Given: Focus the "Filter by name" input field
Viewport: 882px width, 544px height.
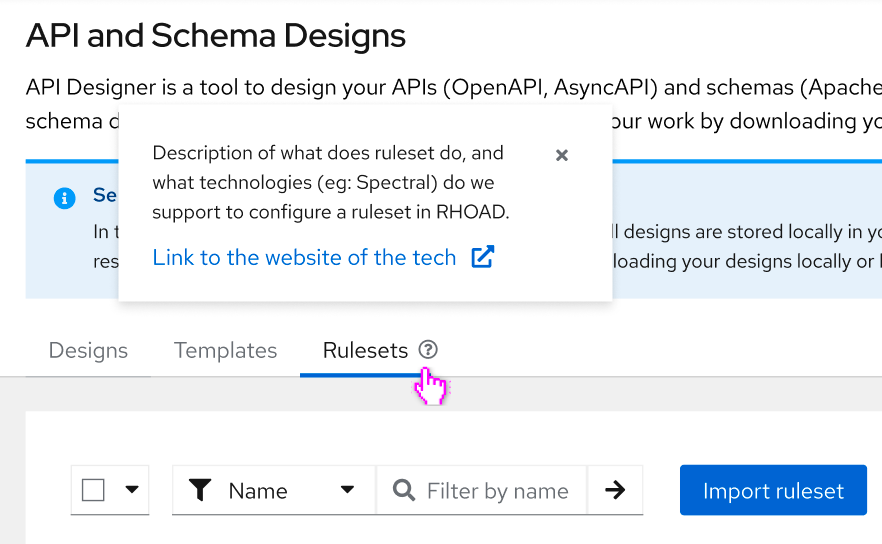Looking at the screenshot, I should (x=497, y=491).
